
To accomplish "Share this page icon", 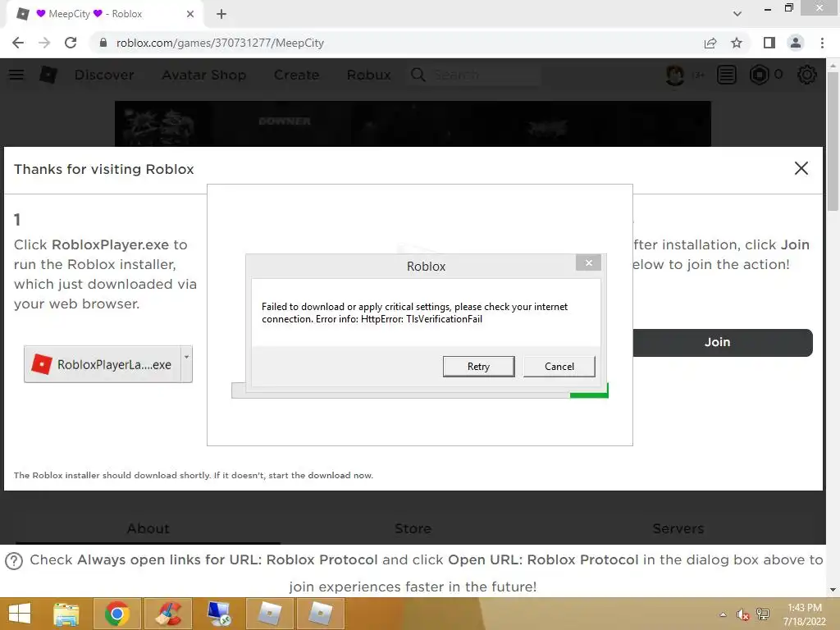I will pos(710,43).
